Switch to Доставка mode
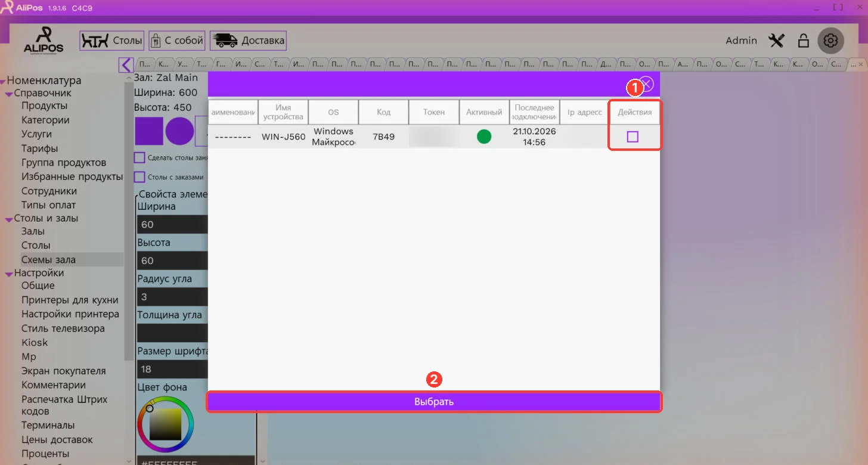The height and width of the screenshot is (465, 868). coord(248,41)
